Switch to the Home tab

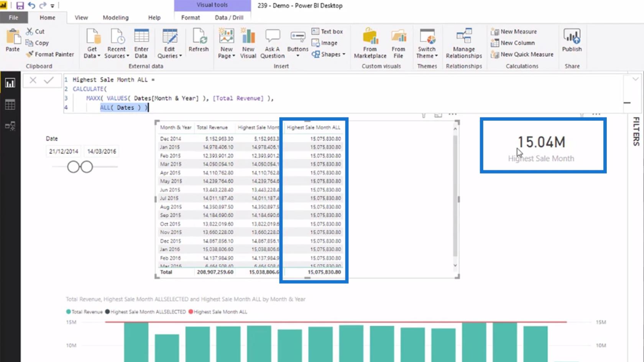pos(47,18)
